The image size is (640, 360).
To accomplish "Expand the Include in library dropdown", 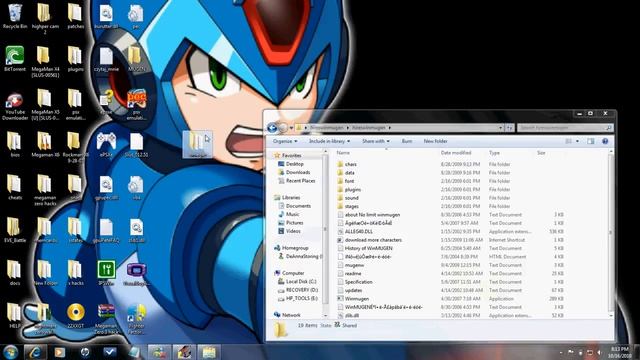I will (329, 141).
